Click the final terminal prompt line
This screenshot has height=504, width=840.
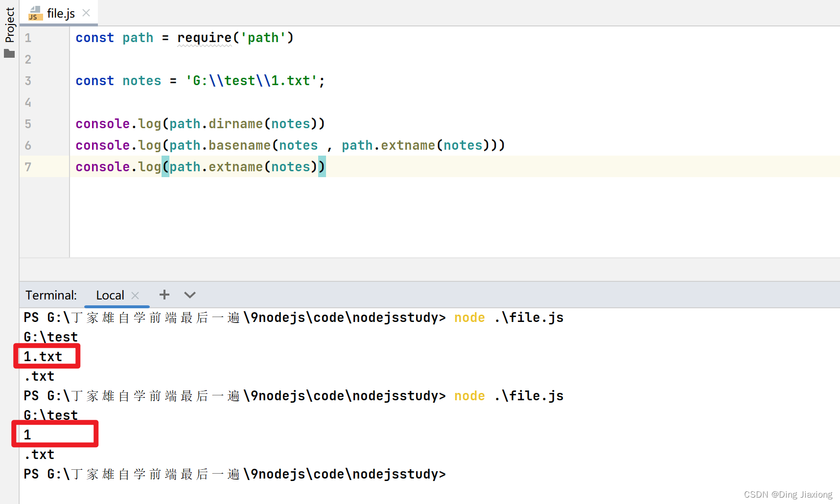[235, 474]
